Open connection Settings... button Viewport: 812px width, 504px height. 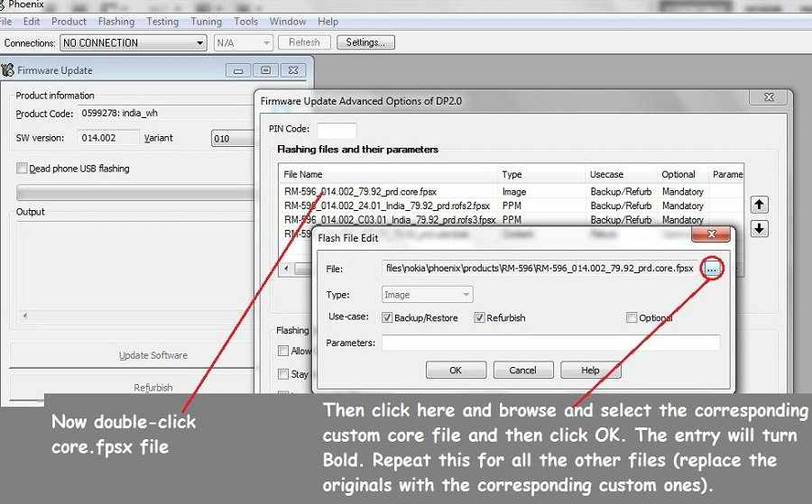pos(365,42)
